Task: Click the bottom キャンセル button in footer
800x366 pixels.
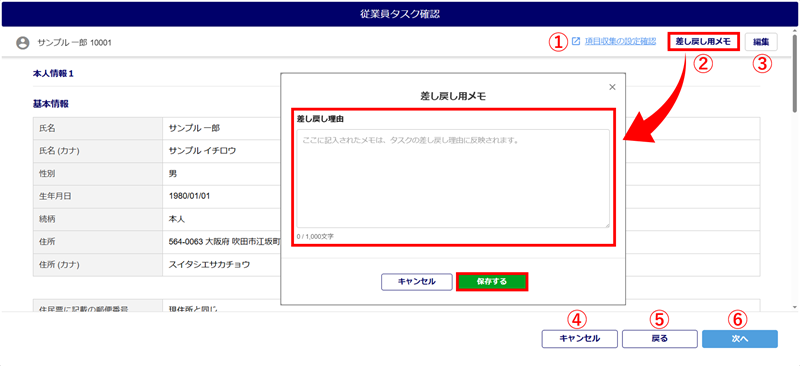Action: pos(580,339)
